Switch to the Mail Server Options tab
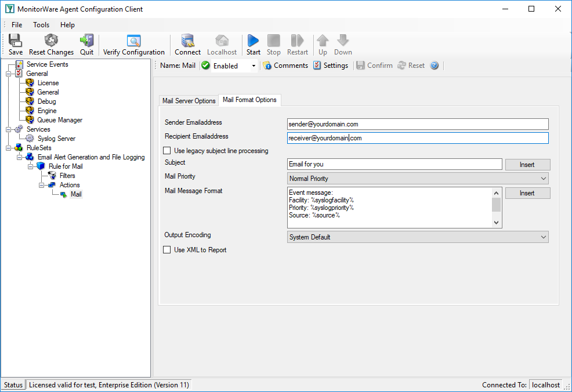This screenshot has width=572, height=392. (189, 101)
